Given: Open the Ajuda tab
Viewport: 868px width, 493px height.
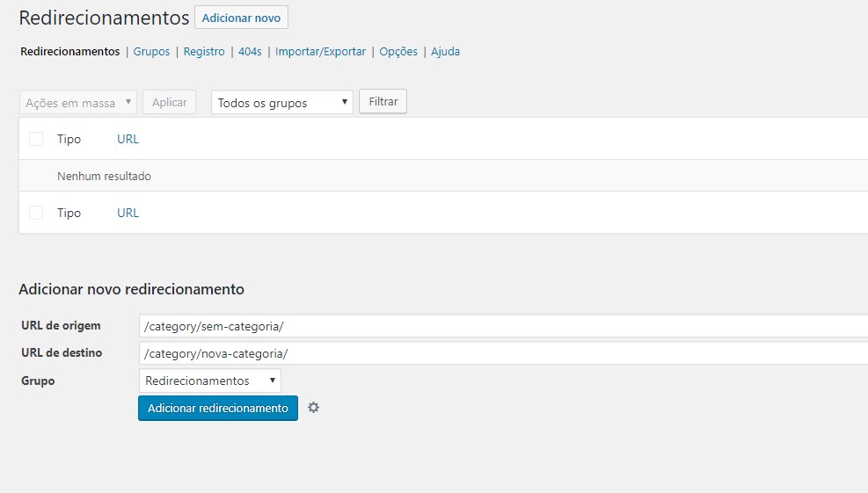Looking at the screenshot, I should click(445, 52).
